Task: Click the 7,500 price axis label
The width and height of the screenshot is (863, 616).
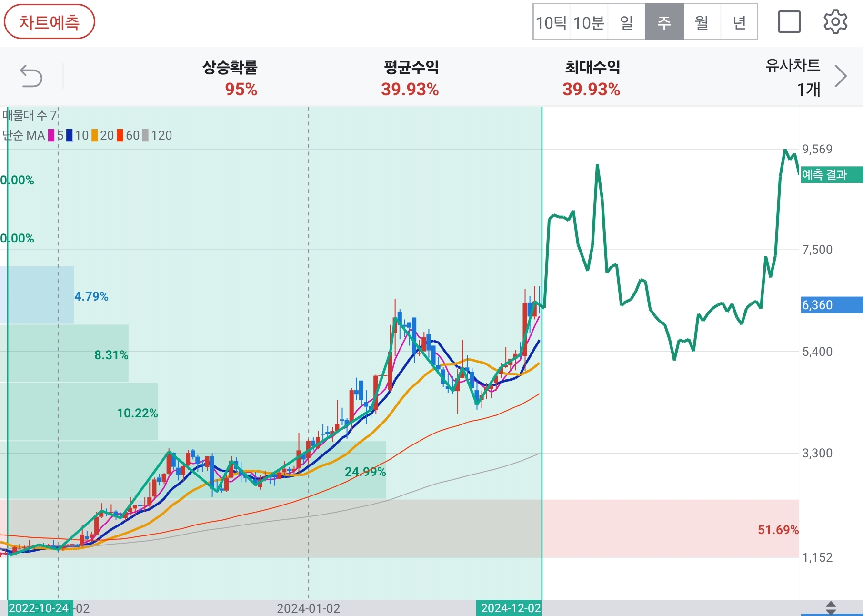Action: pyautogui.click(x=817, y=250)
